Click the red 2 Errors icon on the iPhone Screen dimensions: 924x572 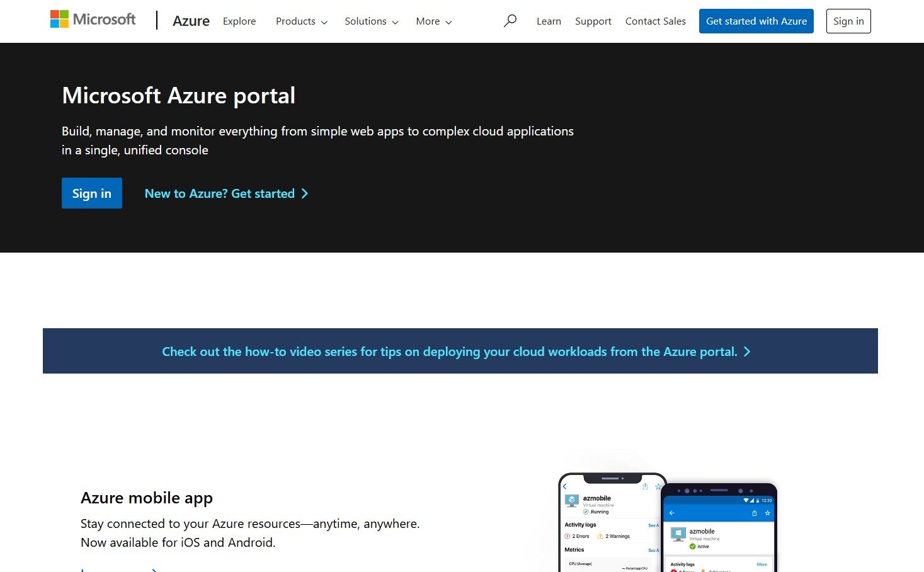568,536
